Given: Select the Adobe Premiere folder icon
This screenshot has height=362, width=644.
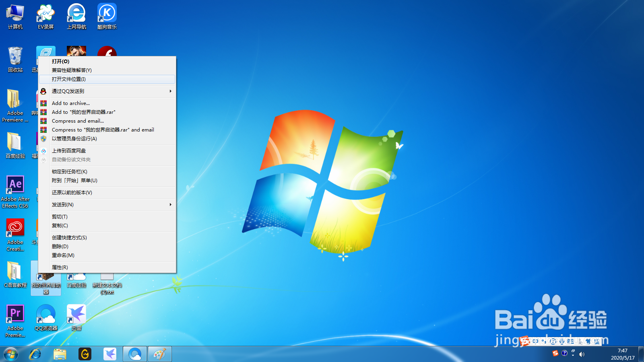Looking at the screenshot, I should [x=15, y=106].
